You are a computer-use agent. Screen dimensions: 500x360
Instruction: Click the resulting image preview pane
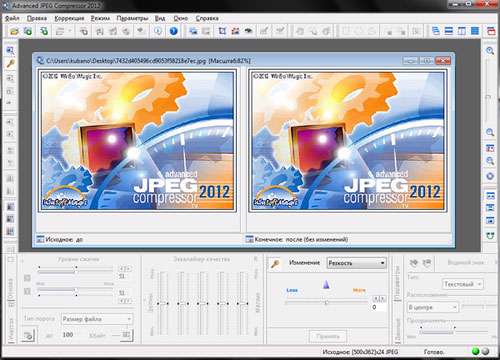click(348, 140)
